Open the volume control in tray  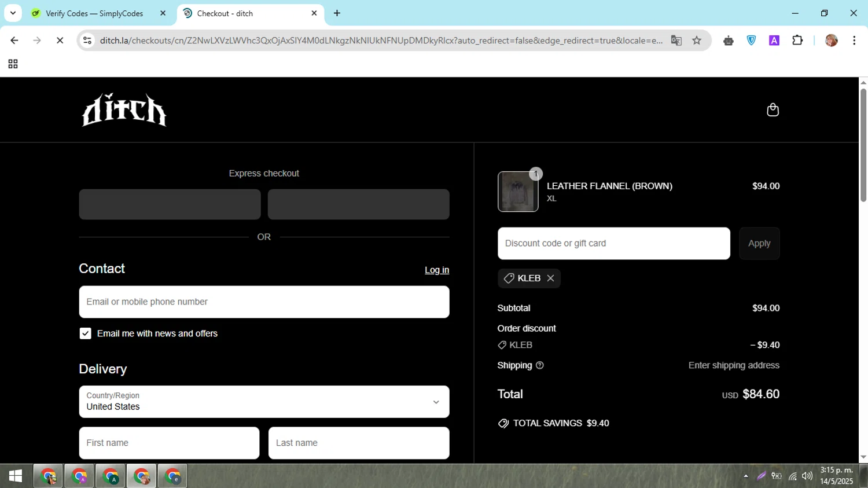click(807, 476)
